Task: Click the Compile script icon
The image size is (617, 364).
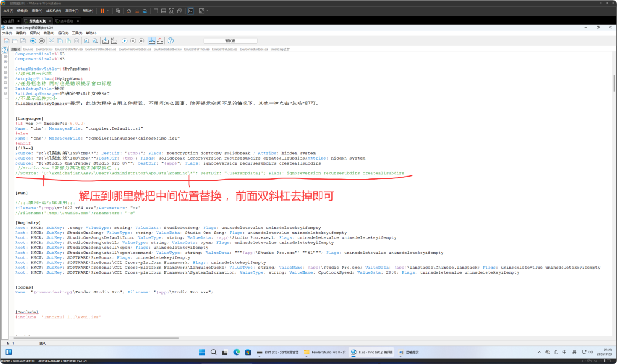Action: [x=105, y=40]
